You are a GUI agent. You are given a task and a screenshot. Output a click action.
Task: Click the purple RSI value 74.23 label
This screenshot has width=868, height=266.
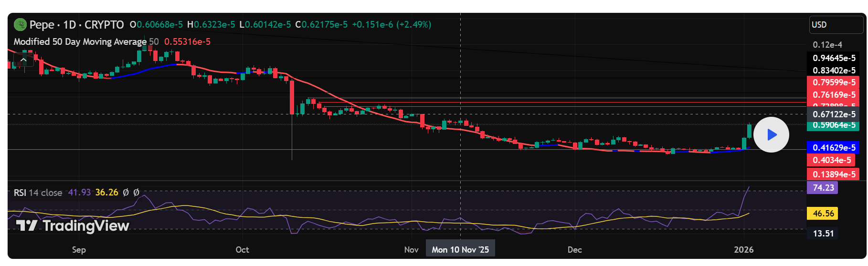click(823, 188)
